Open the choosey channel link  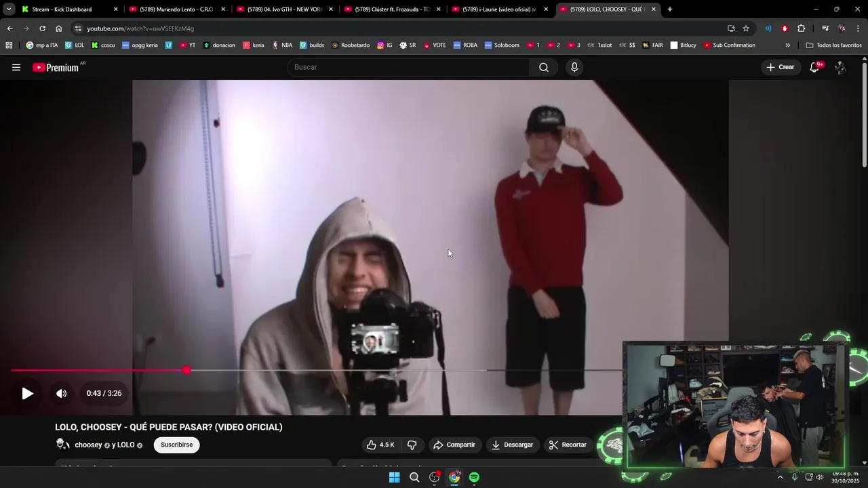point(88,445)
